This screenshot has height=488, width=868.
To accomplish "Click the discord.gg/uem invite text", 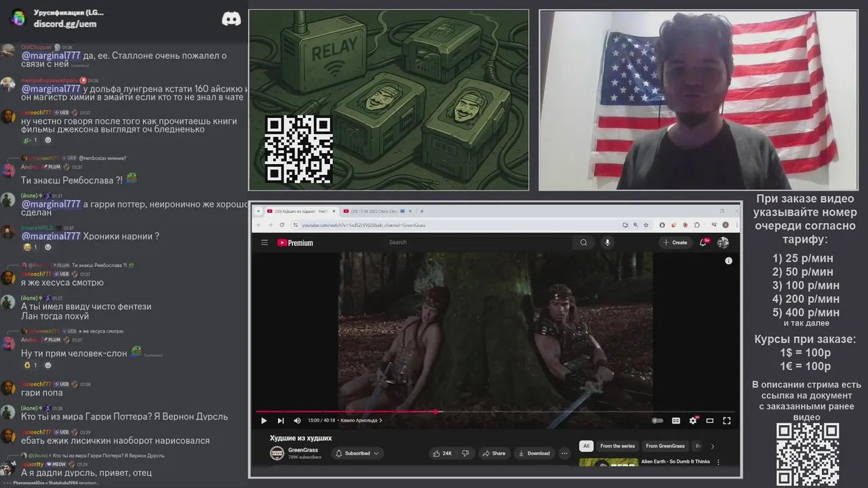I will [65, 24].
